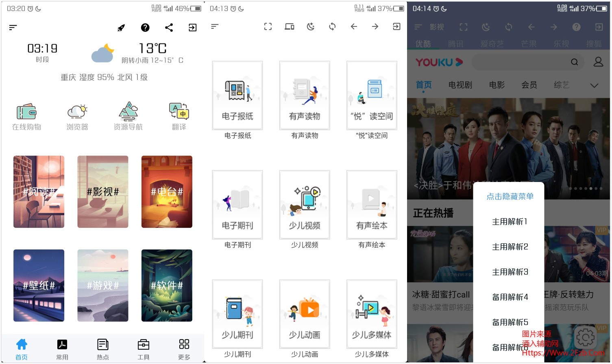
Task: Tap the desktop/mobile view switch icon
Action: (290, 26)
